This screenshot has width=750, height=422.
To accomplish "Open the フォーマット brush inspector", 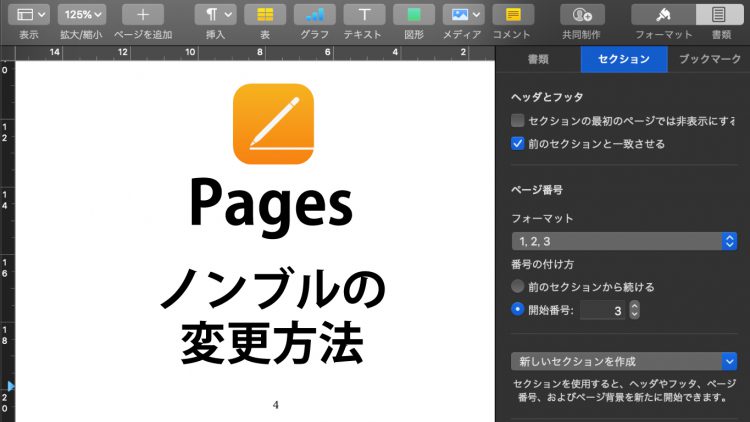I will click(663, 15).
